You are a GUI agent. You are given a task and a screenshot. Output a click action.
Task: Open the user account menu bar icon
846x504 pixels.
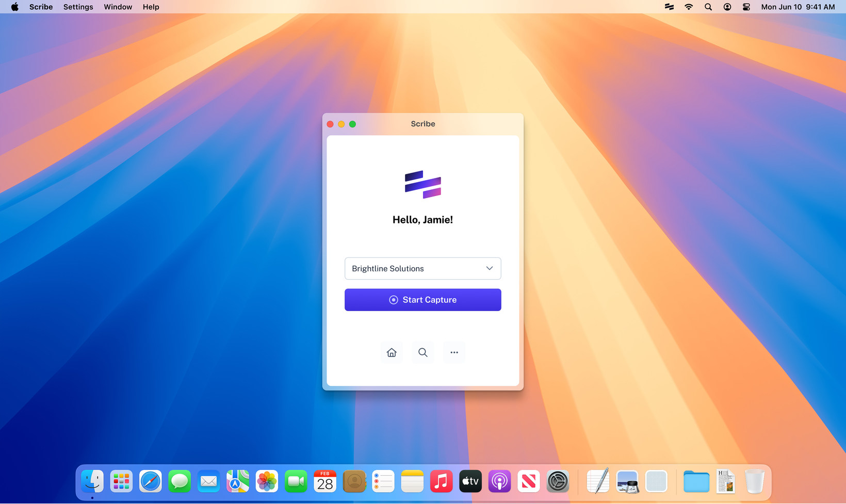pos(727,7)
